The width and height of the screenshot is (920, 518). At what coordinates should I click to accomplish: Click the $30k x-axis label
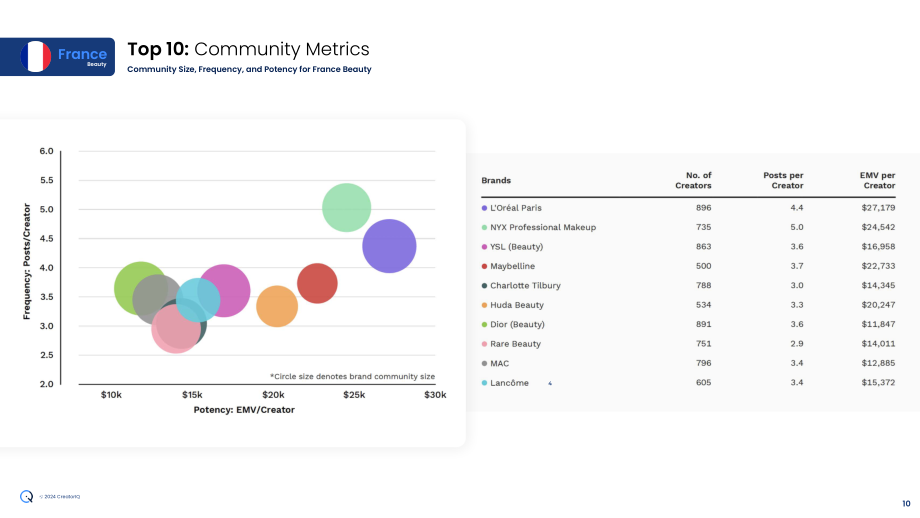click(435, 395)
